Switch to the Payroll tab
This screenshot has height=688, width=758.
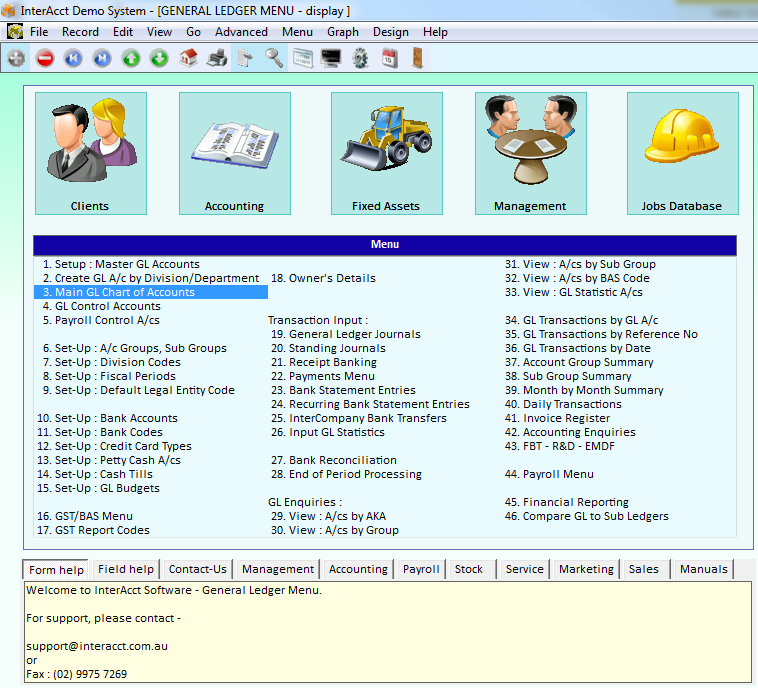click(421, 569)
